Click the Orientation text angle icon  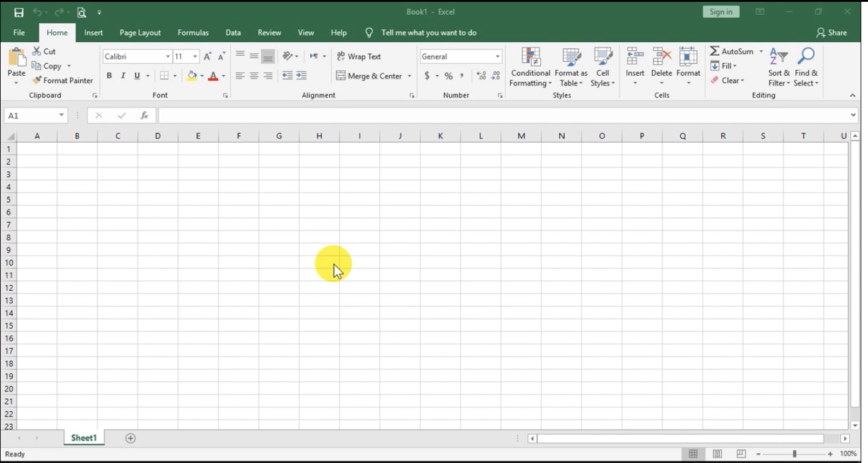point(287,56)
